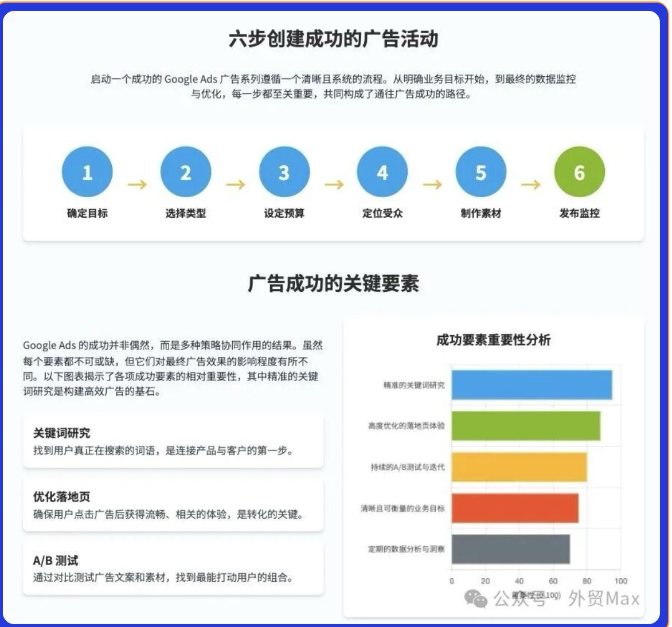Select the gray 定期的数据分析与洞察 bar

[x=510, y=549]
